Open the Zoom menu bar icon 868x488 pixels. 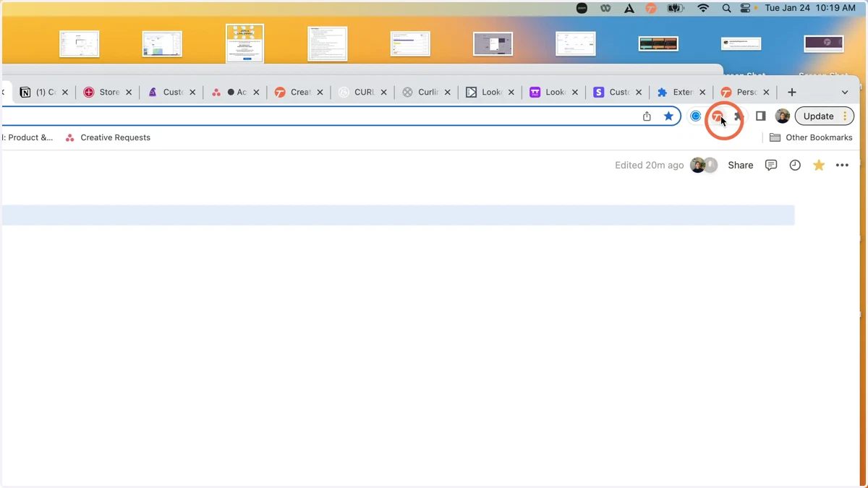[x=582, y=8]
